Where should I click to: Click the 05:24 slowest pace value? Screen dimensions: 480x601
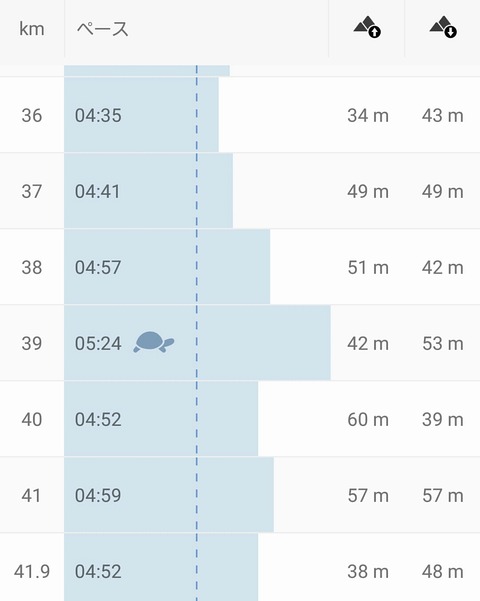pyautogui.click(x=98, y=343)
